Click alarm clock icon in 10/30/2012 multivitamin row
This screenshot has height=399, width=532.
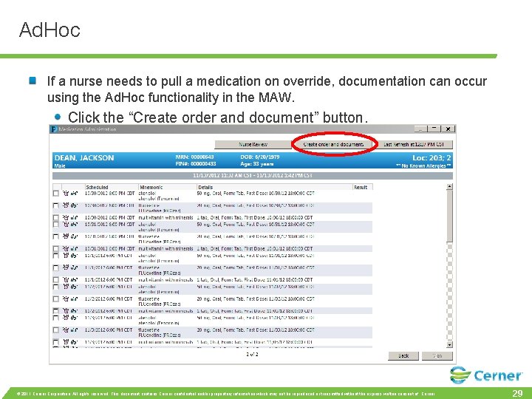(66, 217)
